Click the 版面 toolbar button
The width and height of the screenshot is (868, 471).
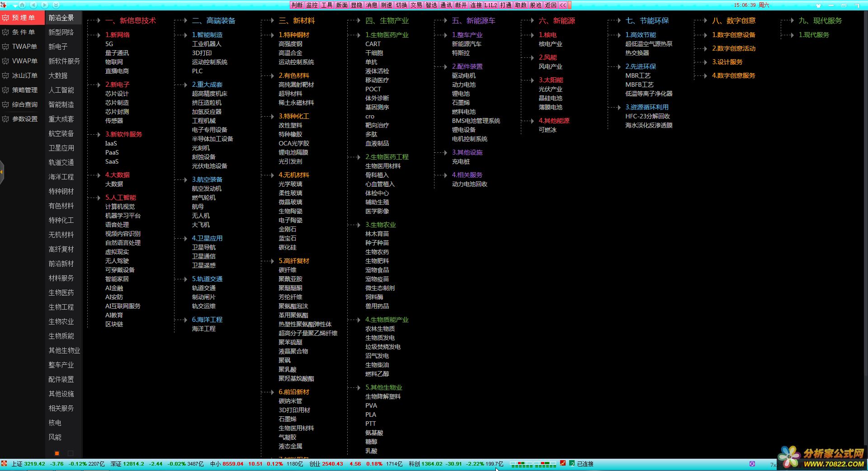click(x=342, y=5)
